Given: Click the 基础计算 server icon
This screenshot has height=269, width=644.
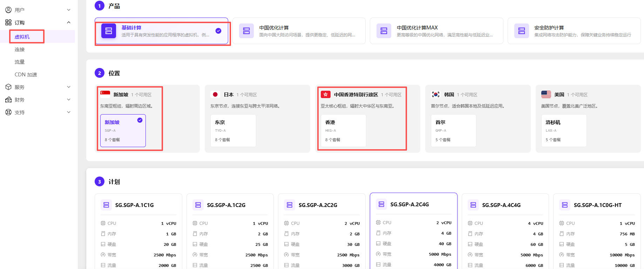Looking at the screenshot, I should tap(109, 31).
